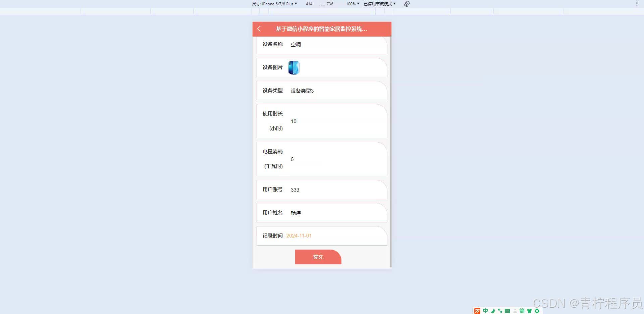Click the 记录时间 date 2024-11-01
This screenshot has width=644, height=314.
coord(299,236)
